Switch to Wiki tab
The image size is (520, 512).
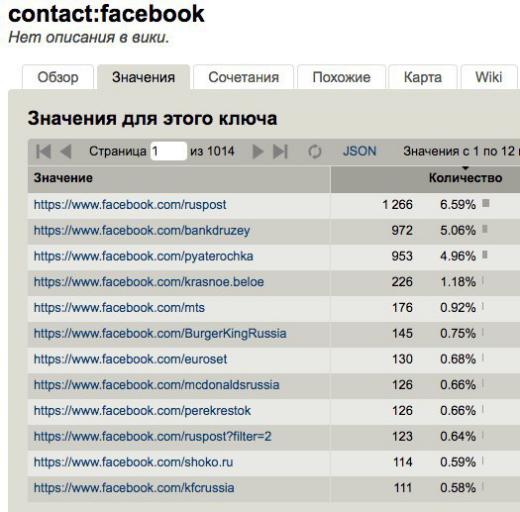[489, 77]
